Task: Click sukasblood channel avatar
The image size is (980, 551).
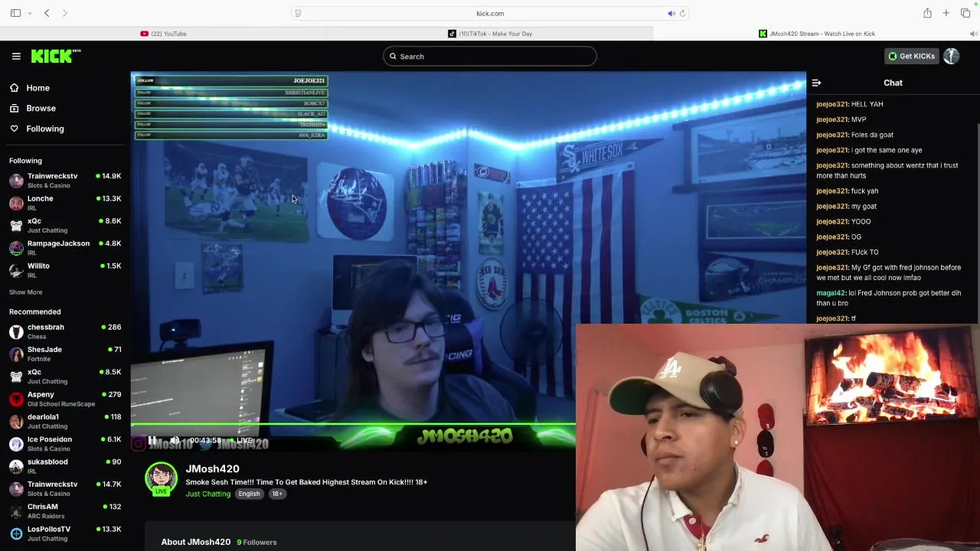Action: pos(16,466)
